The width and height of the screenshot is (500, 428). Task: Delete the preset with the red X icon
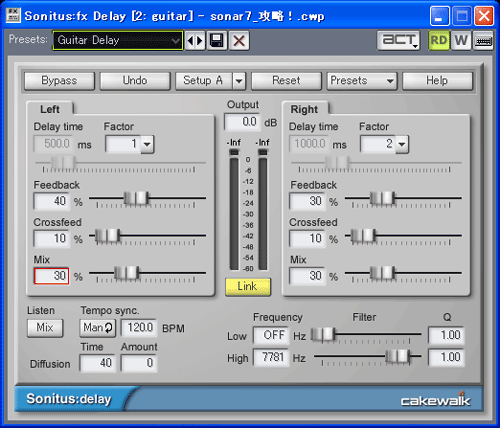(239, 41)
